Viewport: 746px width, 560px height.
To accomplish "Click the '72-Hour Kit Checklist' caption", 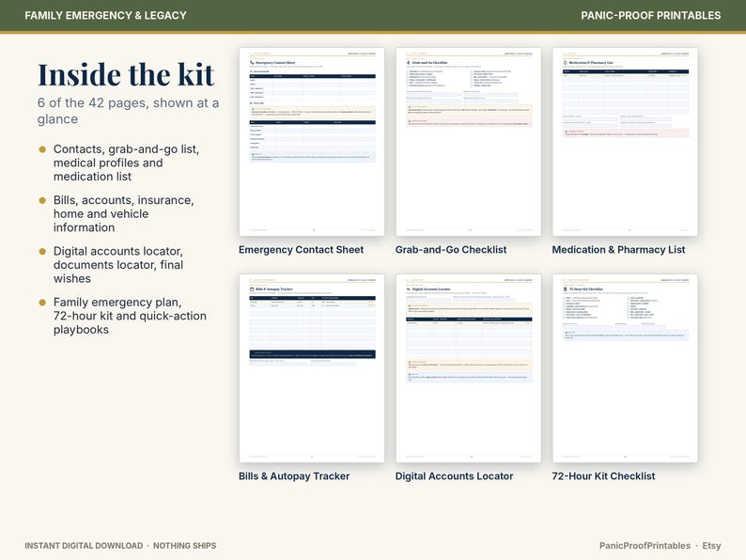I will coord(603,476).
